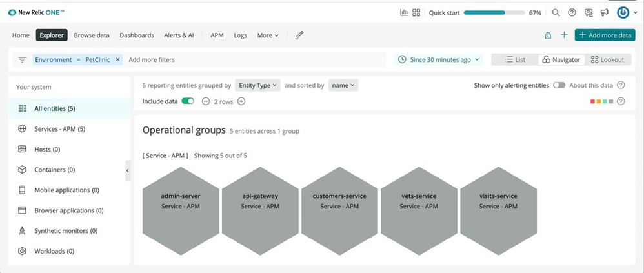Viewport: 644px width, 273px height.
Task: Click the bar chart icon in header
Action: click(404, 13)
